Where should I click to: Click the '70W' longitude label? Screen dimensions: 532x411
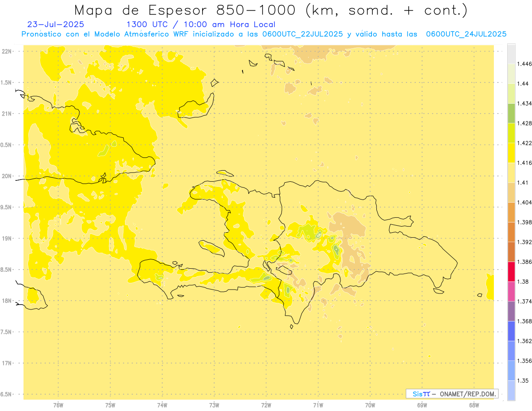point(370,405)
